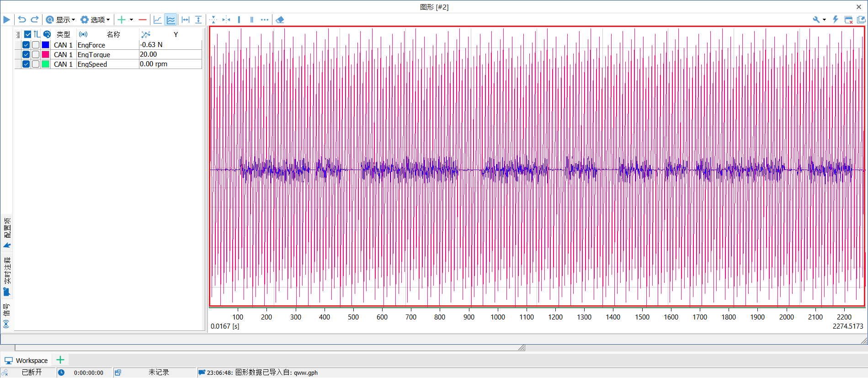Viewport: 868px width, 378px height.
Task: Click the fit horizontal width icon
Action: (x=186, y=20)
